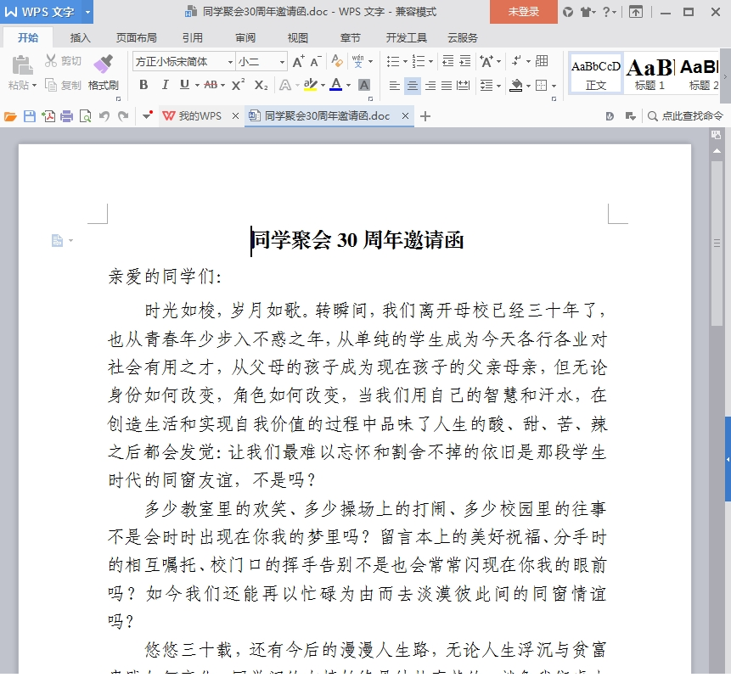
Task: Apply the font color A swatch
Action: point(335,85)
